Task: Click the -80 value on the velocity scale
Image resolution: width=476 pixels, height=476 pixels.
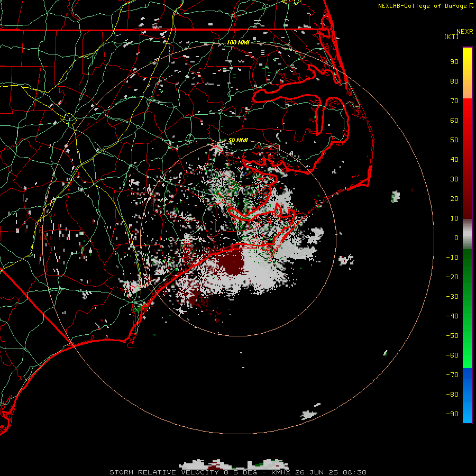Action: [452, 395]
